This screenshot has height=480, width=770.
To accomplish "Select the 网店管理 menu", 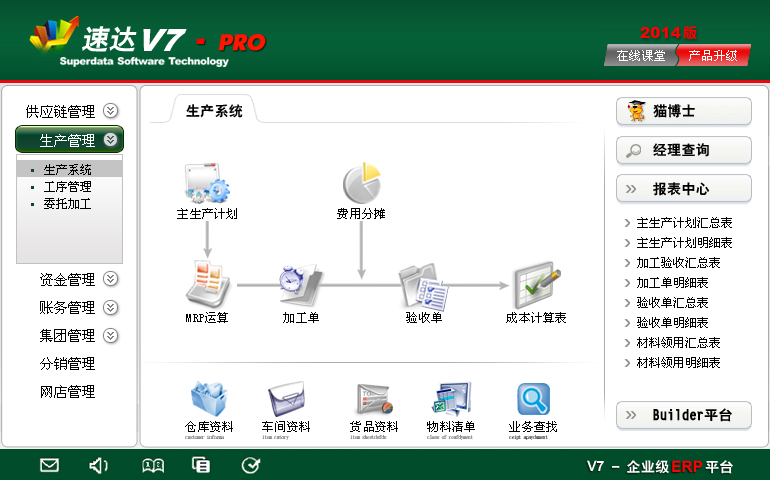I will [67, 392].
